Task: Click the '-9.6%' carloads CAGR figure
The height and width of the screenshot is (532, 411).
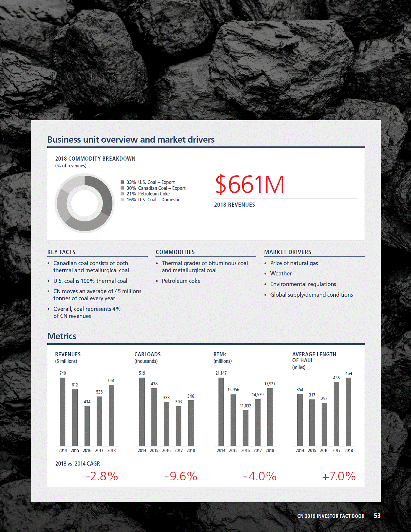Action: coord(181,476)
